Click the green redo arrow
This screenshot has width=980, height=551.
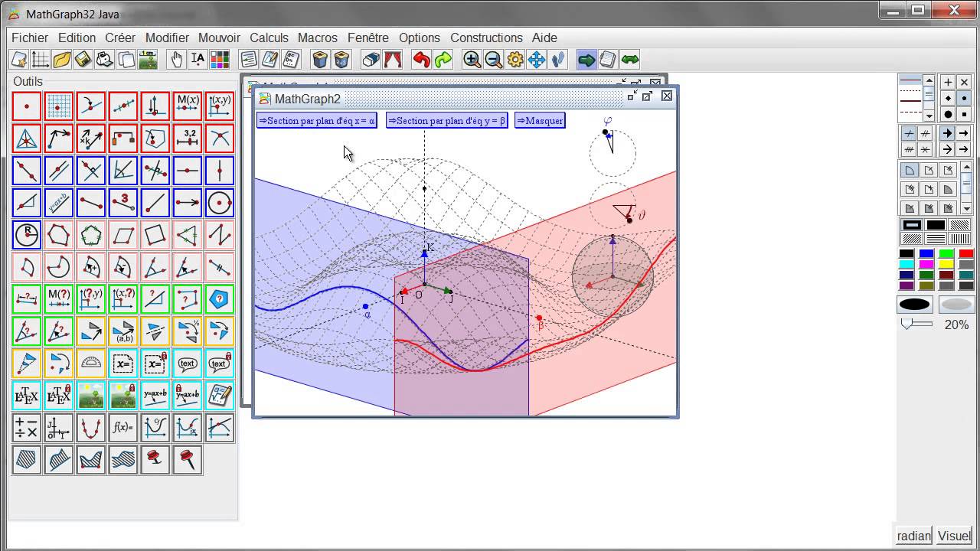click(443, 60)
